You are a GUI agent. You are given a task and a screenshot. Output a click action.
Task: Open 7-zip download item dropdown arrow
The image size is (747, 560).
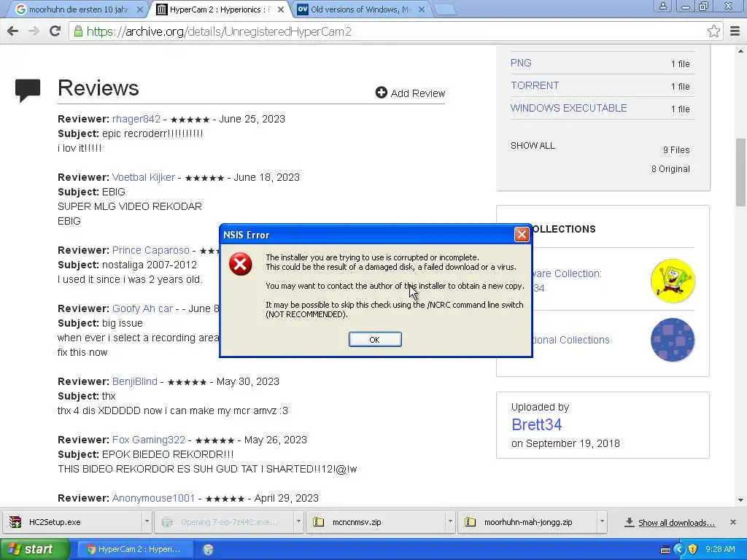pyautogui.click(x=298, y=522)
